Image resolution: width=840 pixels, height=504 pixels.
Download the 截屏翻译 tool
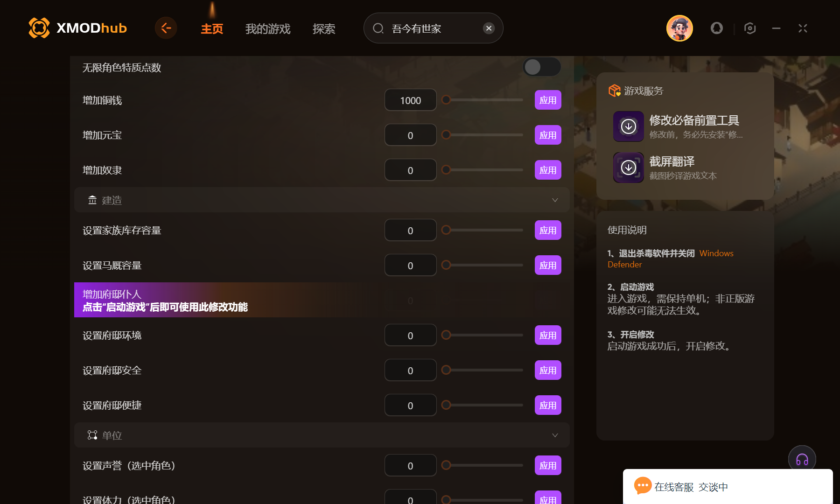[x=629, y=168]
